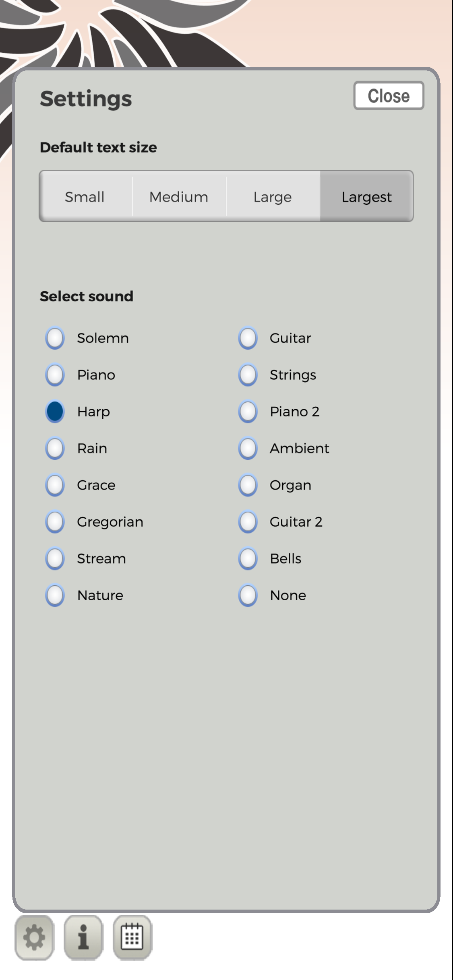Choose the Organ sound

[x=248, y=485]
